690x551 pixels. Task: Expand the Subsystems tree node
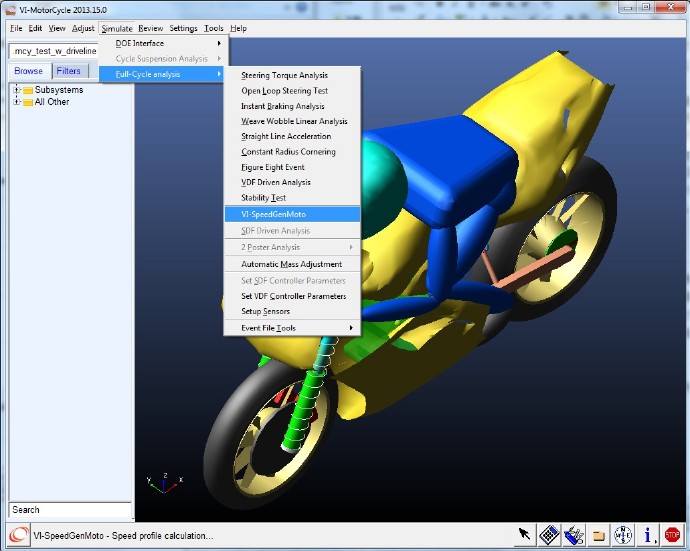point(17,90)
